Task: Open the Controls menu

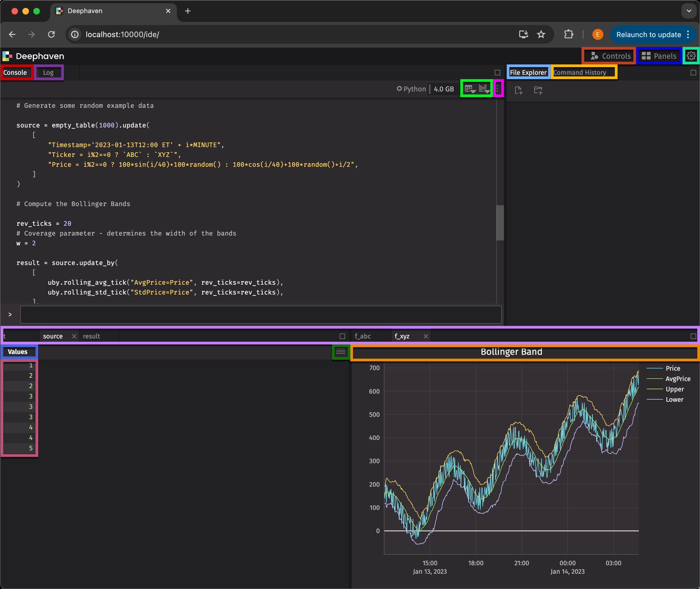Action: [x=608, y=56]
